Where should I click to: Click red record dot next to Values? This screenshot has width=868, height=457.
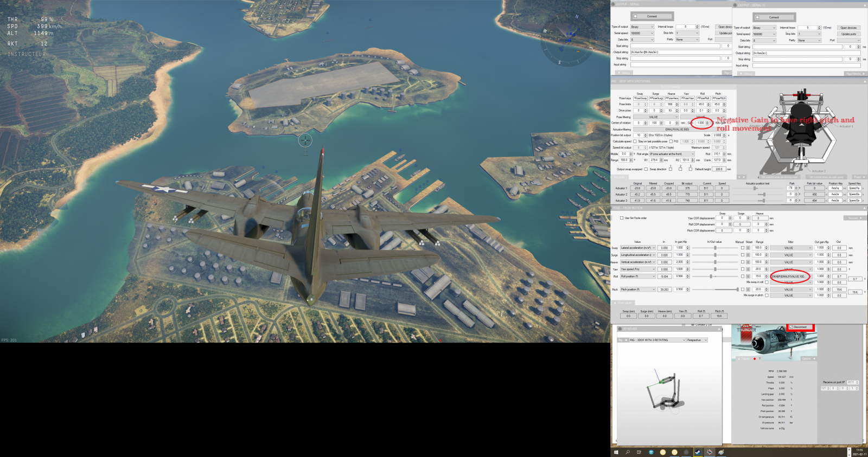(x=755, y=358)
